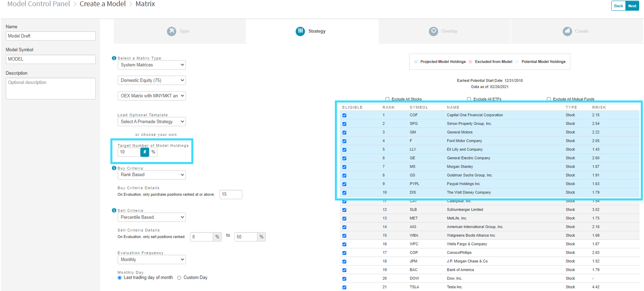The height and width of the screenshot is (291, 644).
Task: Click the Strategy step icon
Action: pos(300,31)
